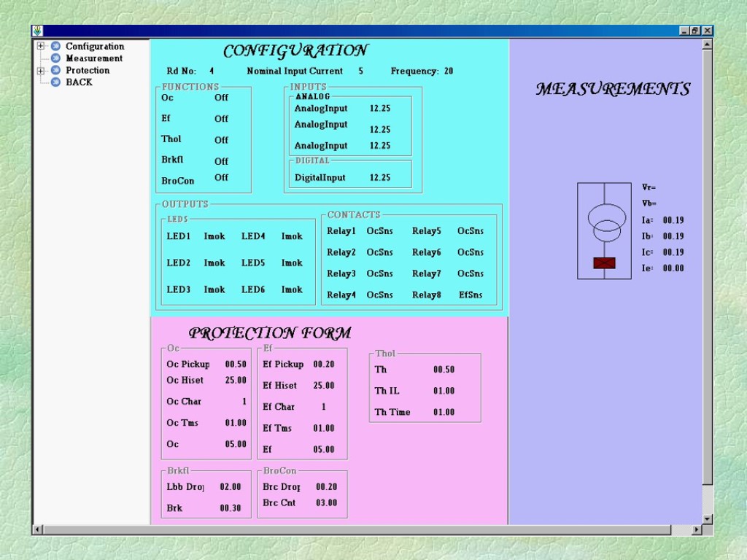Image resolution: width=747 pixels, height=560 pixels.
Task: Click the Ef Tms value 01.00
Action: pyautogui.click(x=323, y=428)
